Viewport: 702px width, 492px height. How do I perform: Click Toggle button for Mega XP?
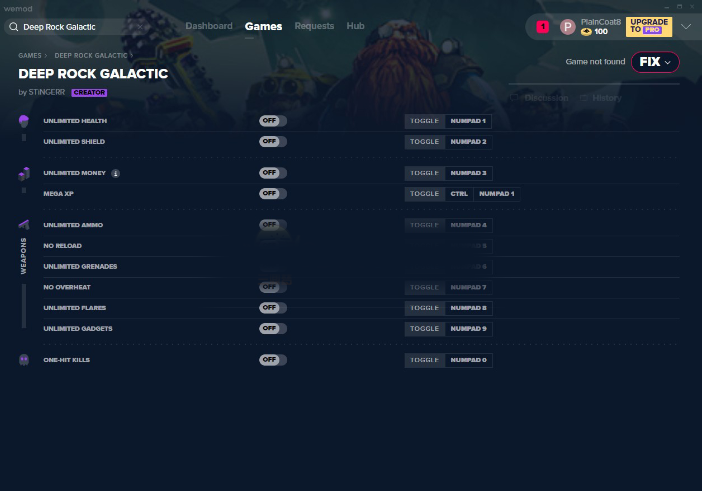(x=424, y=193)
